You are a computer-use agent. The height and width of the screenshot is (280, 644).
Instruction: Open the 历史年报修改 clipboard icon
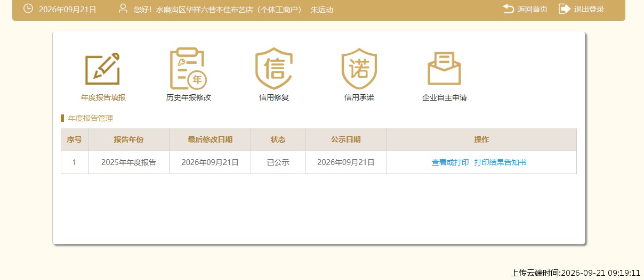188,69
